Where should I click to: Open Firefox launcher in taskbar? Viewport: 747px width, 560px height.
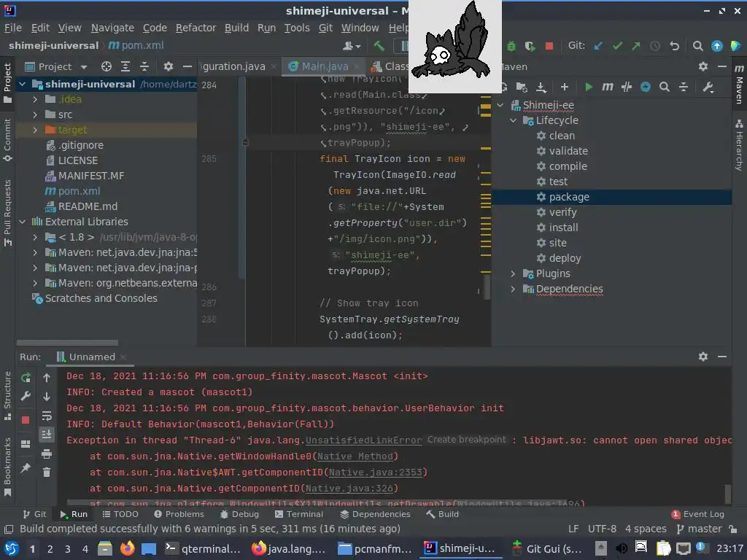click(127, 548)
